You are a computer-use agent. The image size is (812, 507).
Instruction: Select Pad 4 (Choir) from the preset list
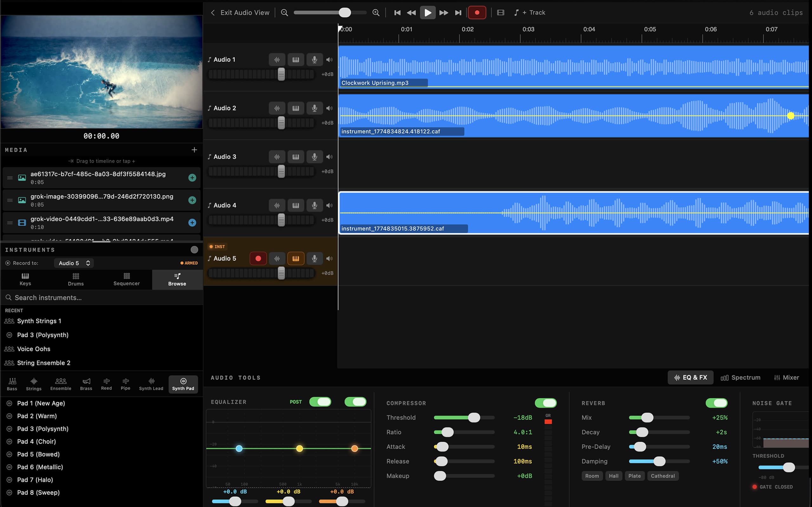coord(36,441)
